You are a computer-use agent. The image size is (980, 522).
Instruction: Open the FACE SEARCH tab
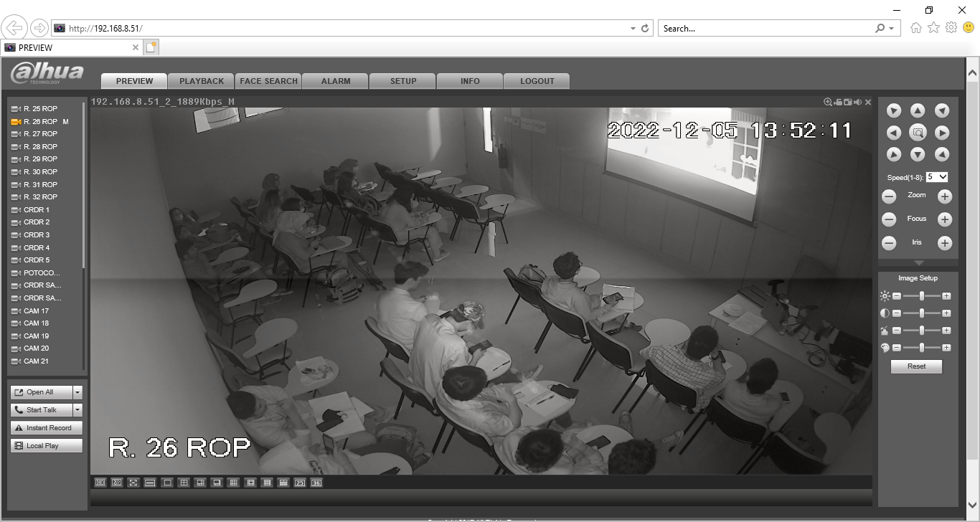coord(268,81)
